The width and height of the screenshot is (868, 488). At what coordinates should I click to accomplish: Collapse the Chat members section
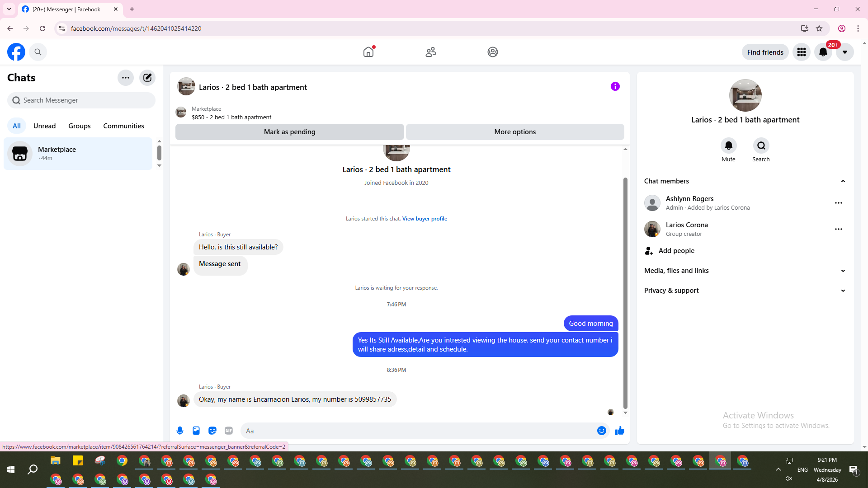coord(843,181)
